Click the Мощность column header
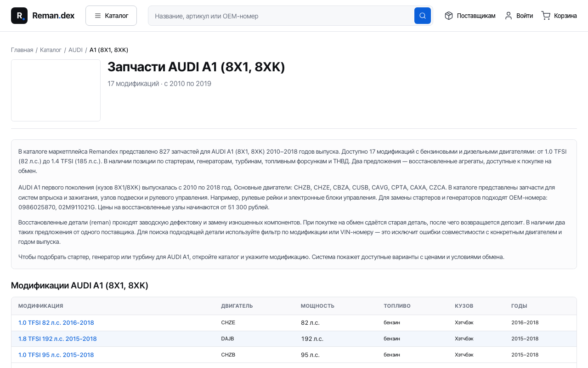588x368 pixels. click(x=317, y=306)
